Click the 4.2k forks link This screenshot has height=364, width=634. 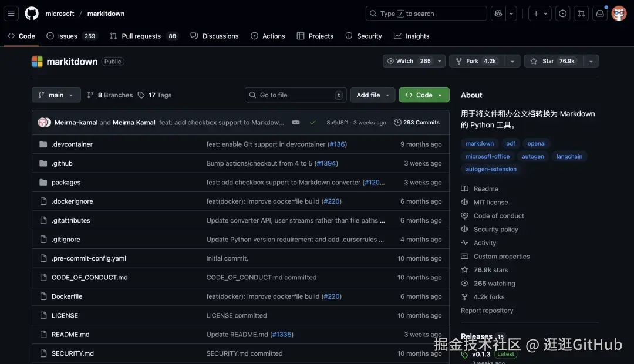(489, 297)
